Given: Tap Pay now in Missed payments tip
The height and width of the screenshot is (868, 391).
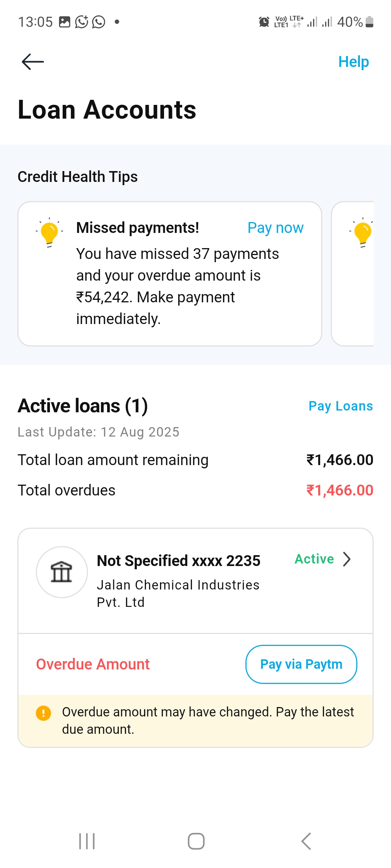Looking at the screenshot, I should click(x=275, y=228).
